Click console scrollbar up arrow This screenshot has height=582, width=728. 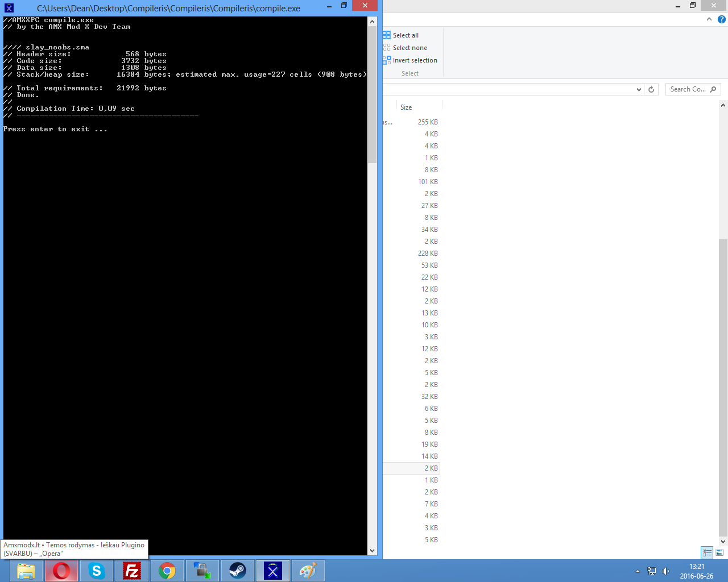coord(373,22)
